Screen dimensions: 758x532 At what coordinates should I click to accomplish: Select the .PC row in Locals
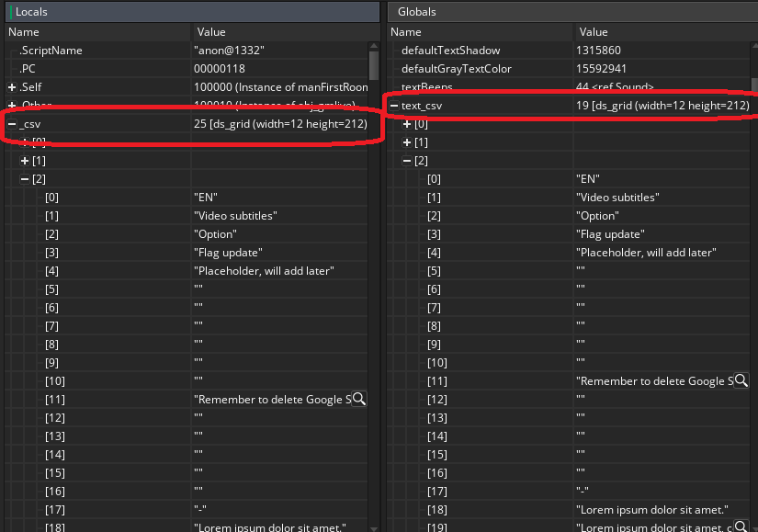point(187,69)
